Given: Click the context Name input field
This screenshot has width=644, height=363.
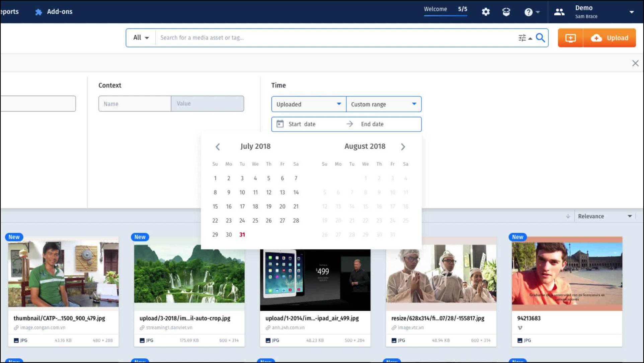Looking at the screenshot, I should (x=135, y=104).
